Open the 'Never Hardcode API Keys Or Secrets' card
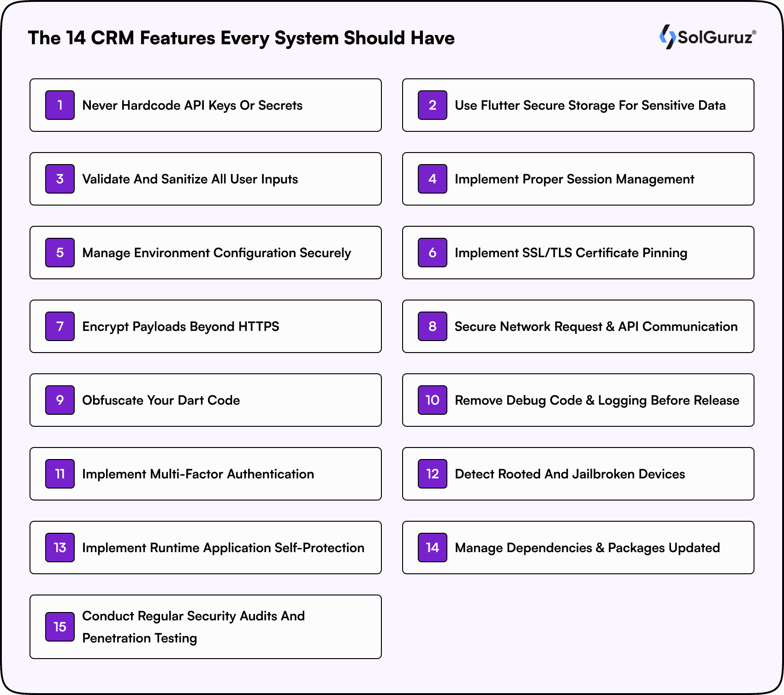Viewport: 784px width, 695px height. tap(205, 105)
